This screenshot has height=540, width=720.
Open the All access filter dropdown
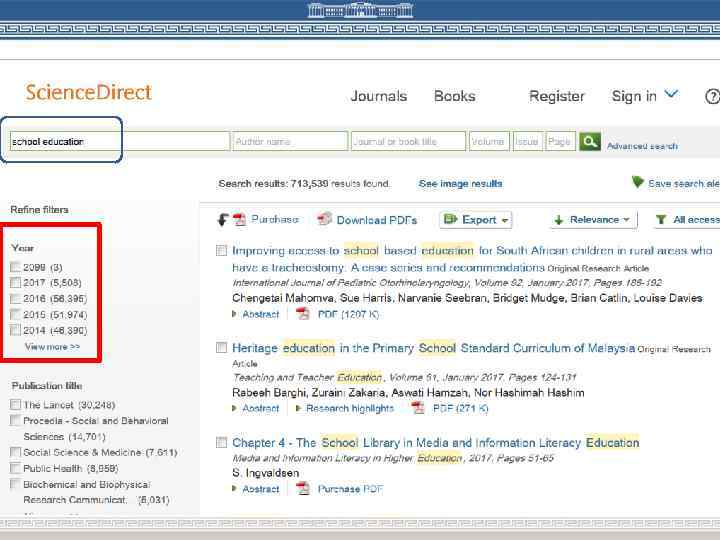pyautogui.click(x=686, y=220)
